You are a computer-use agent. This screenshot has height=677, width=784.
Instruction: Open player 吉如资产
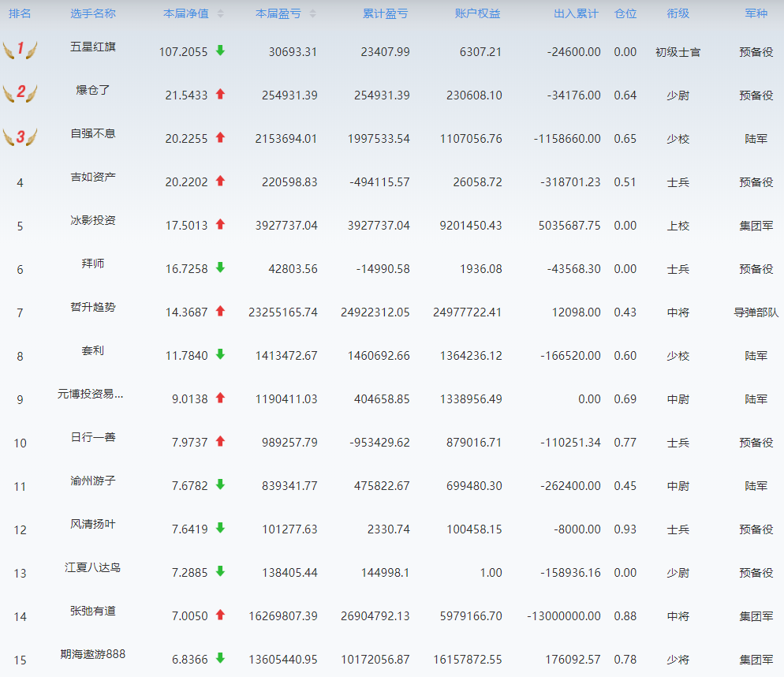(93, 177)
